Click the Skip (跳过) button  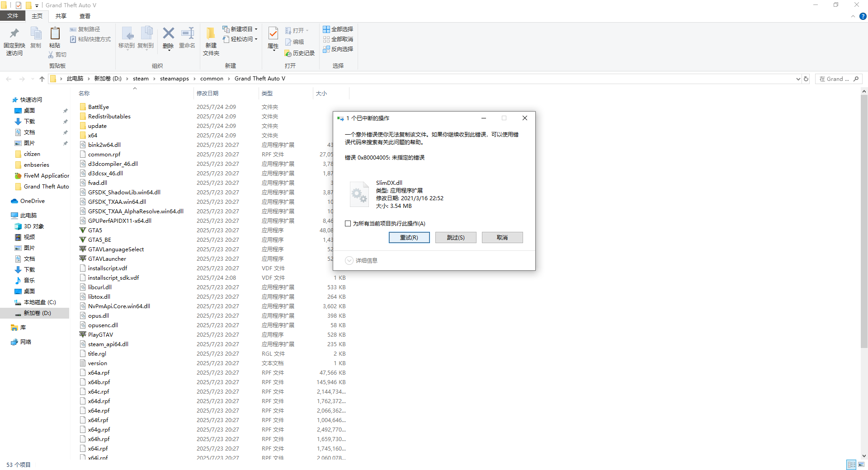456,238
